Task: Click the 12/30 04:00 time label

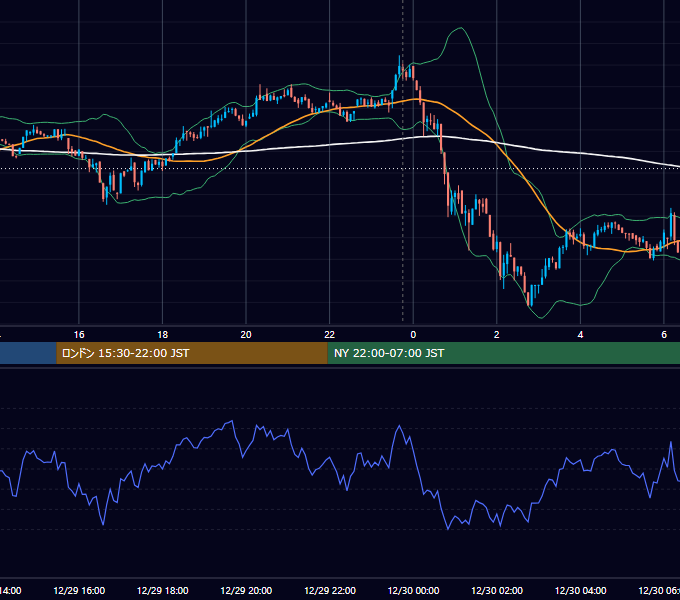Action: click(x=581, y=590)
